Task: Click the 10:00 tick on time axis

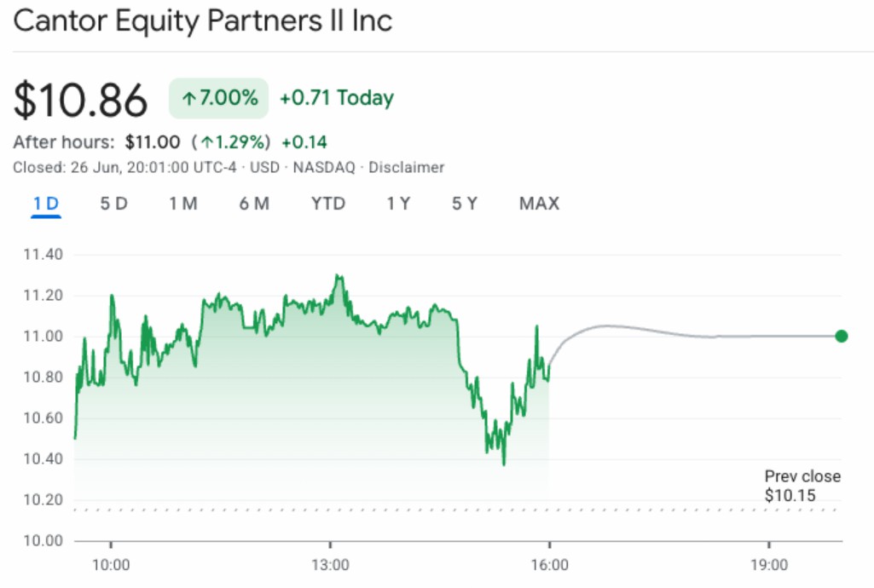Action: coord(111,565)
